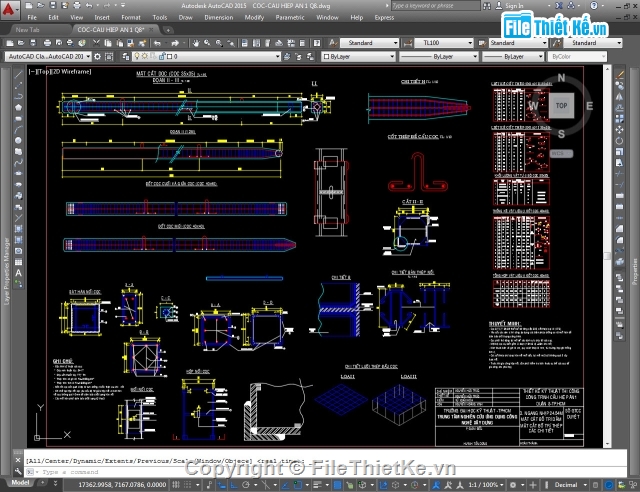The width and height of the screenshot is (640, 492).
Task: Select the Multiline Text A tool
Action: coord(18,273)
